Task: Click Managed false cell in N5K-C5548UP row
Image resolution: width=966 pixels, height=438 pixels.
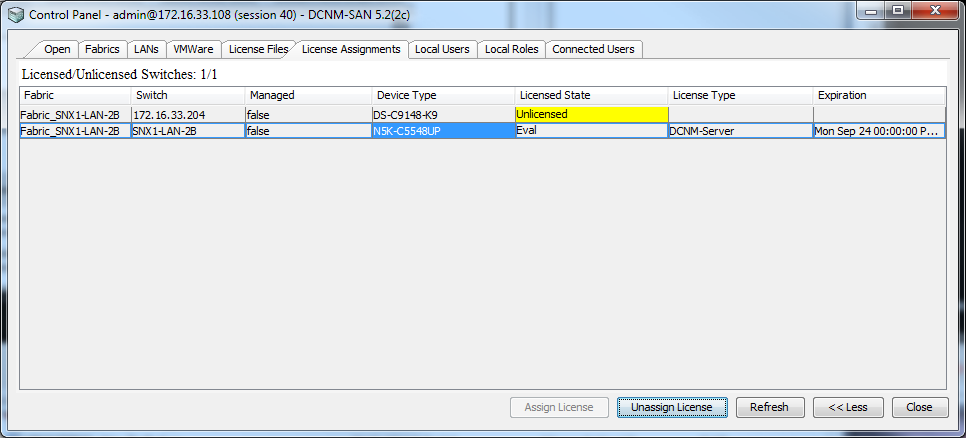Action: [x=308, y=131]
